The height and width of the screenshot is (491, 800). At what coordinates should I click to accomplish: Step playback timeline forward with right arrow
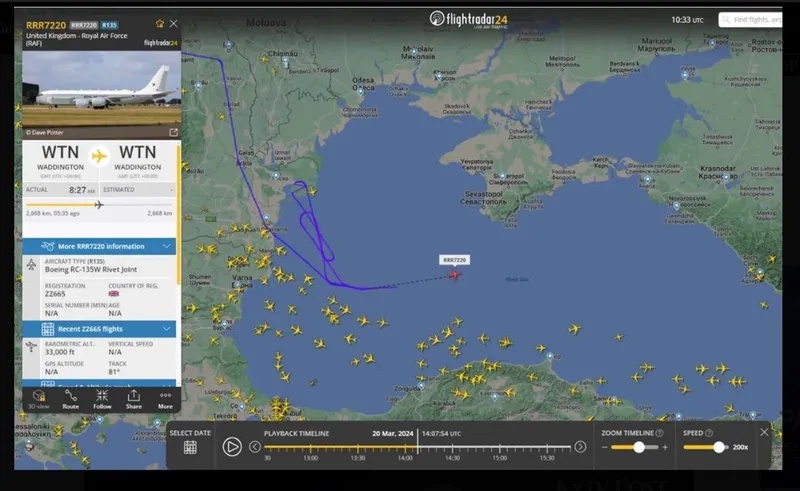tap(580, 447)
